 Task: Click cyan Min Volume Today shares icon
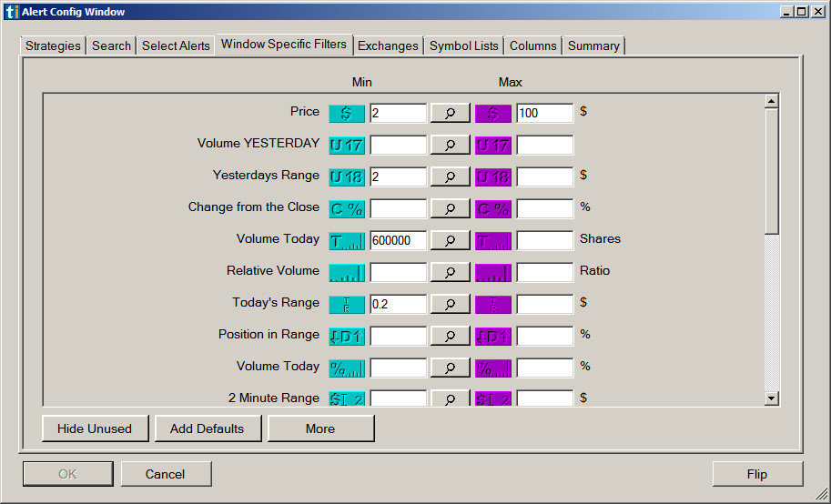point(347,240)
